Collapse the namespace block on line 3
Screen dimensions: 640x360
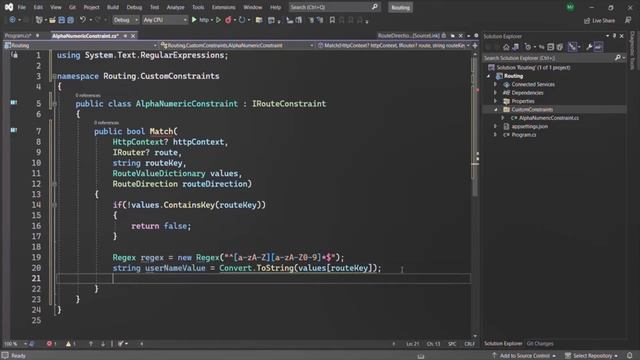click(x=54, y=76)
